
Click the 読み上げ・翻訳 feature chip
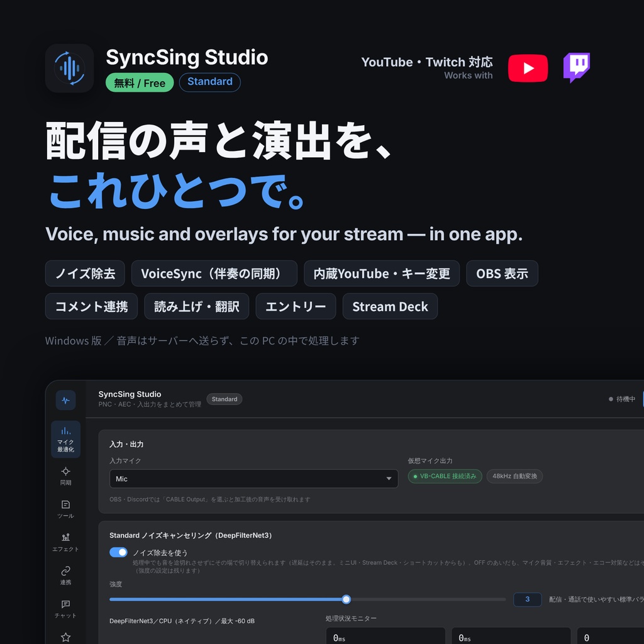[197, 306]
